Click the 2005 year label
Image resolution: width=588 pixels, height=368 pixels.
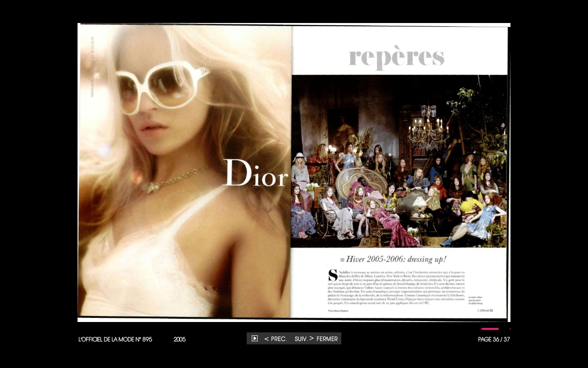click(180, 339)
